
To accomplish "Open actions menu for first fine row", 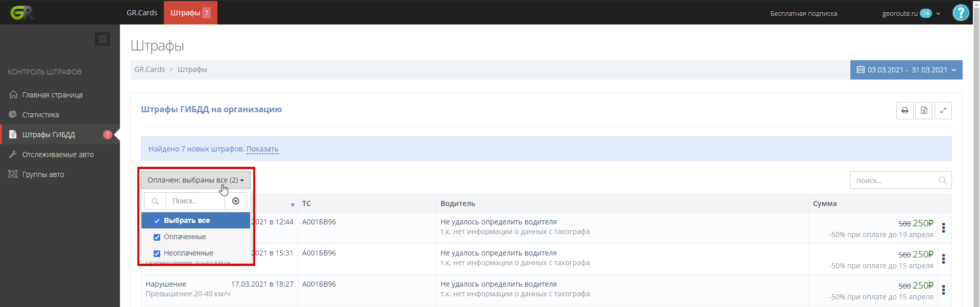I will [943, 228].
